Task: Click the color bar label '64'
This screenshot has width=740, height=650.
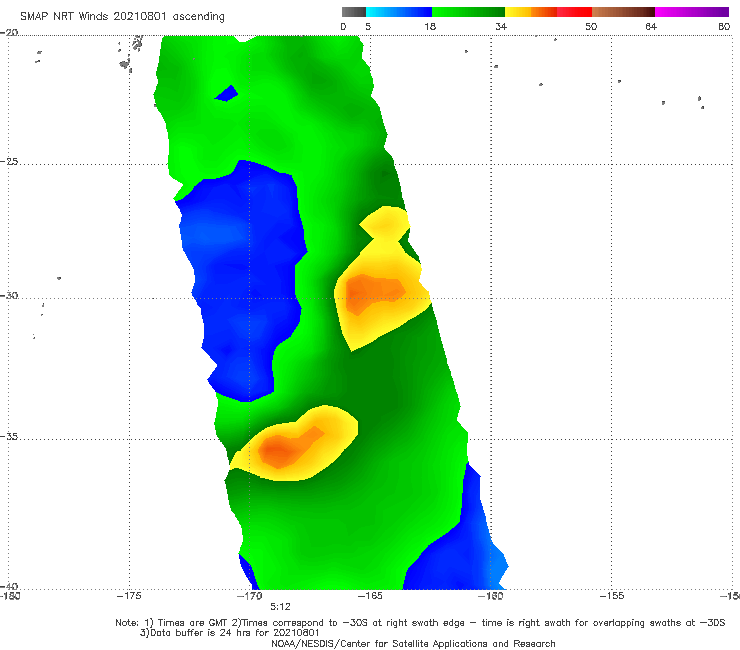Action: click(x=651, y=27)
